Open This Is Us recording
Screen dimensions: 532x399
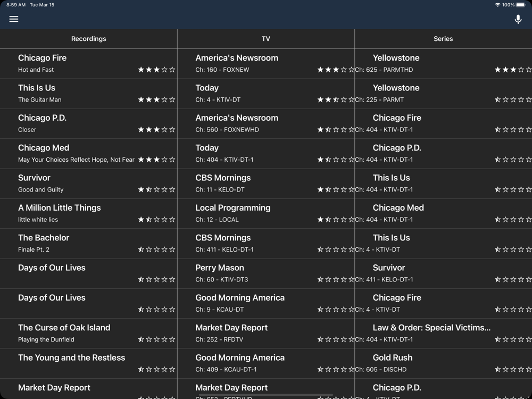click(x=88, y=94)
